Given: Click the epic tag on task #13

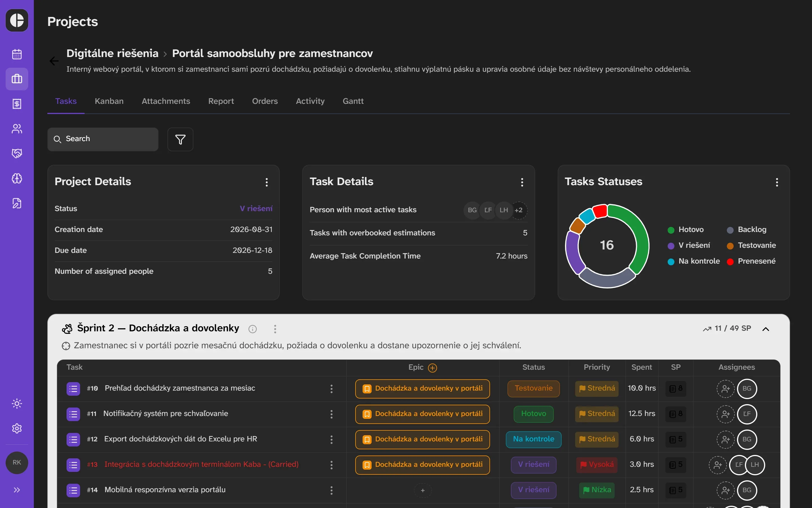Looking at the screenshot, I should coord(422,465).
